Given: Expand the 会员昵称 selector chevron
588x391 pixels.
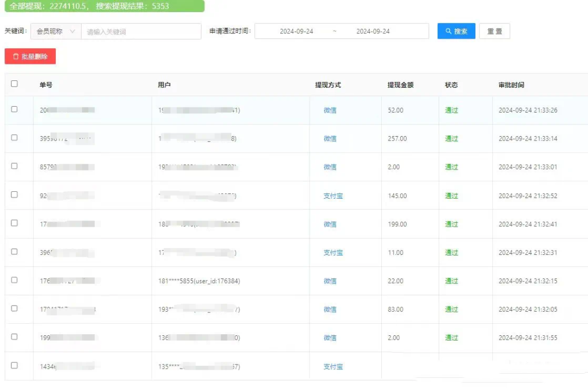Looking at the screenshot, I should click(73, 31).
